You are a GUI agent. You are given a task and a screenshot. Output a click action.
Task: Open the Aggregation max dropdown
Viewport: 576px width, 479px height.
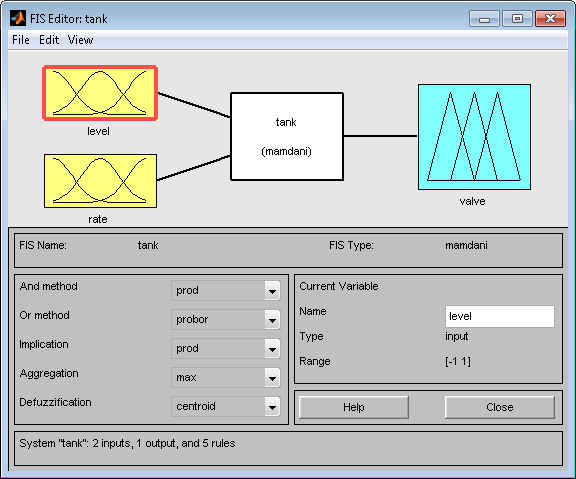point(226,378)
